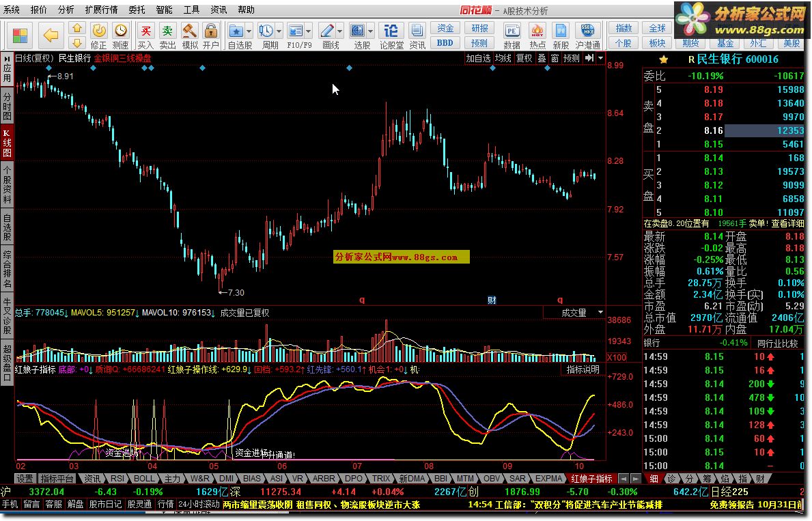Click the indicator tabs scroll left arrow

(624, 479)
